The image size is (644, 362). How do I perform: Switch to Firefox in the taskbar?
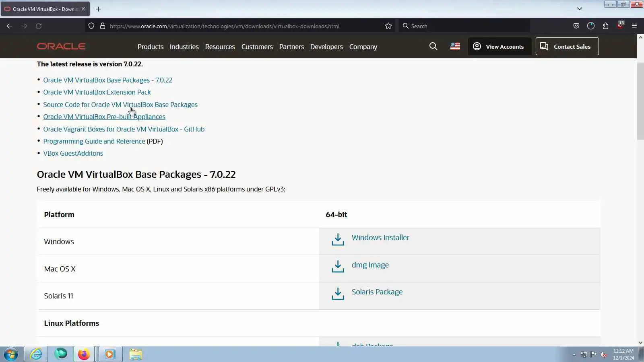pyautogui.click(x=84, y=354)
